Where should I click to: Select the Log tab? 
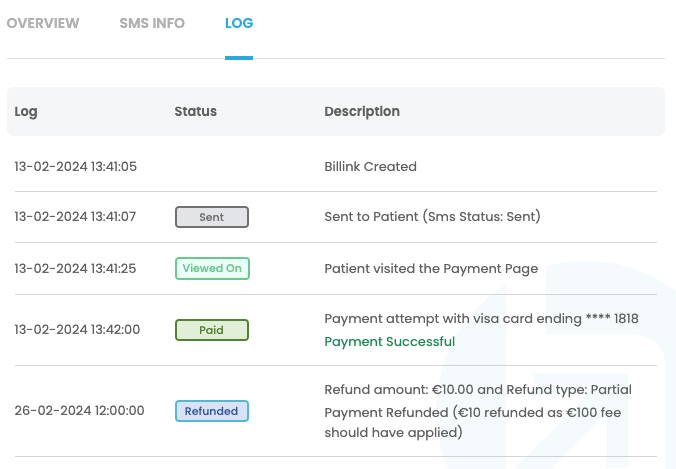pyautogui.click(x=239, y=23)
